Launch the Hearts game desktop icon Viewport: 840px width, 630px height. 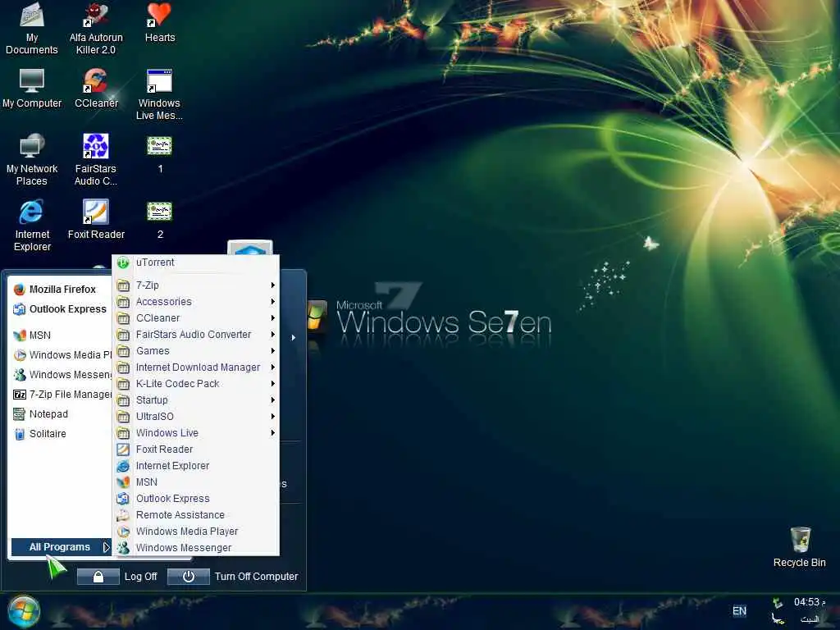tap(160, 22)
